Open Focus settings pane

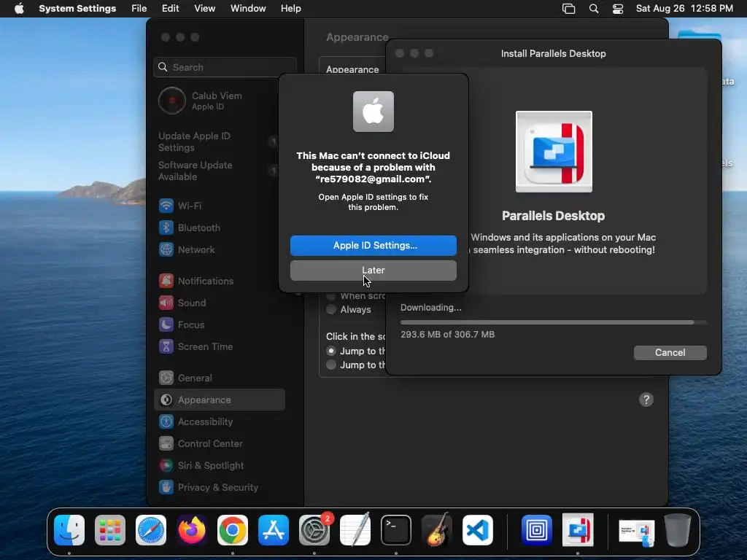pyautogui.click(x=219, y=324)
